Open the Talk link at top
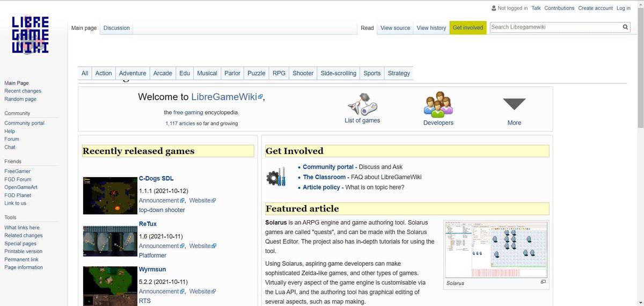The height and width of the screenshot is (306, 644). click(x=536, y=8)
